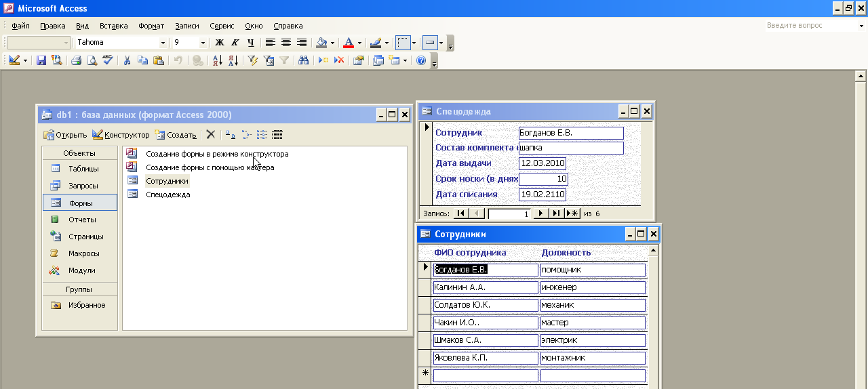Toggle Underline (Ч) formatting

[x=250, y=42]
